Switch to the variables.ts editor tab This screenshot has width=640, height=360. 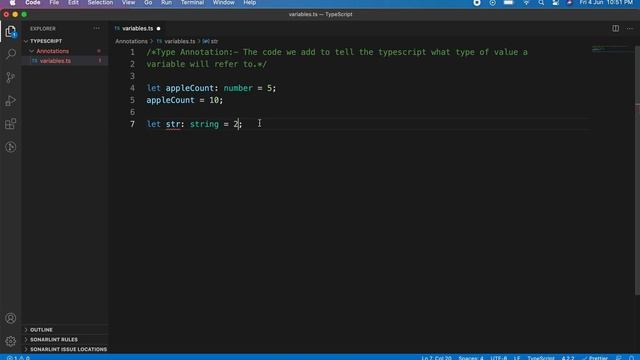pos(138,29)
